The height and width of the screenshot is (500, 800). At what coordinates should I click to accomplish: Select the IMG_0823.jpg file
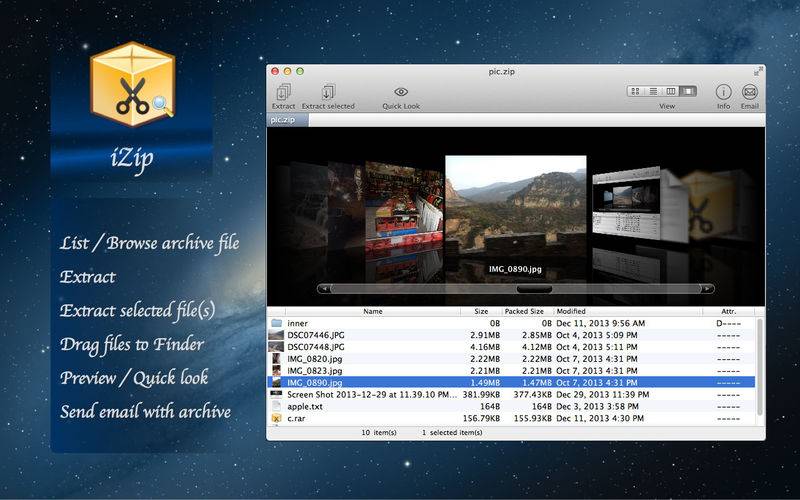[511, 371]
